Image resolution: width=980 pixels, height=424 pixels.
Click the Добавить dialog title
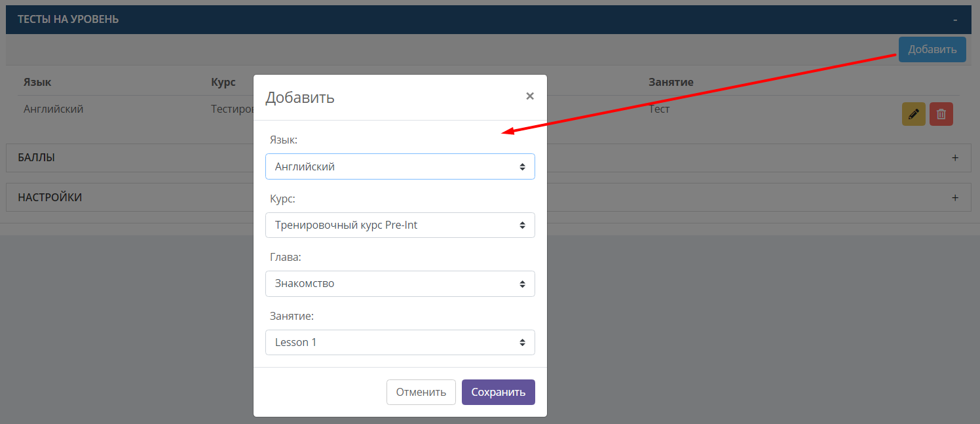[300, 98]
